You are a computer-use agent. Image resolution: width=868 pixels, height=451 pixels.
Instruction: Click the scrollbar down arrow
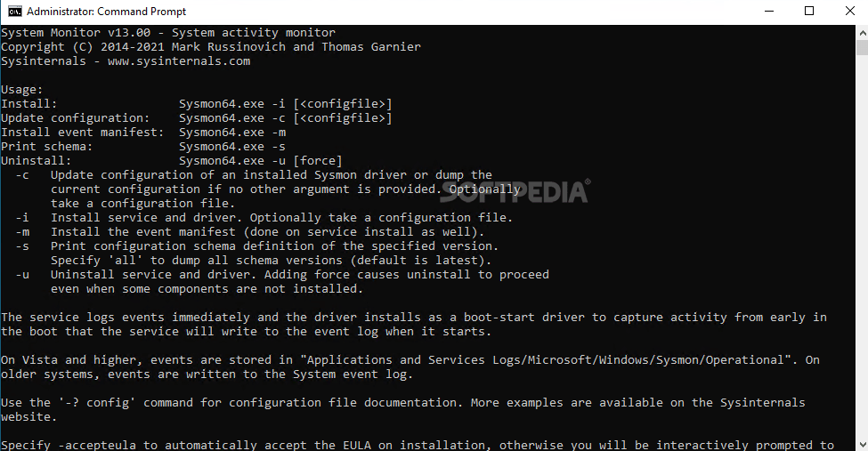pyautogui.click(x=862, y=445)
